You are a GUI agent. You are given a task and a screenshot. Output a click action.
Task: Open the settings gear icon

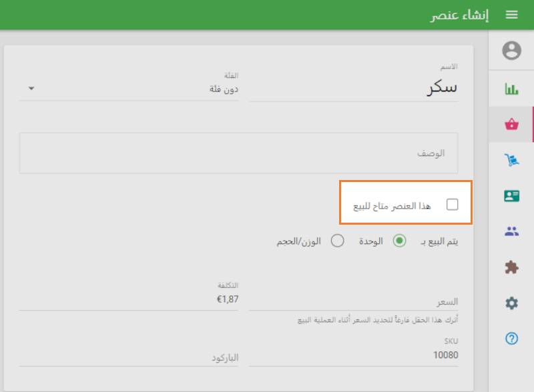(511, 302)
